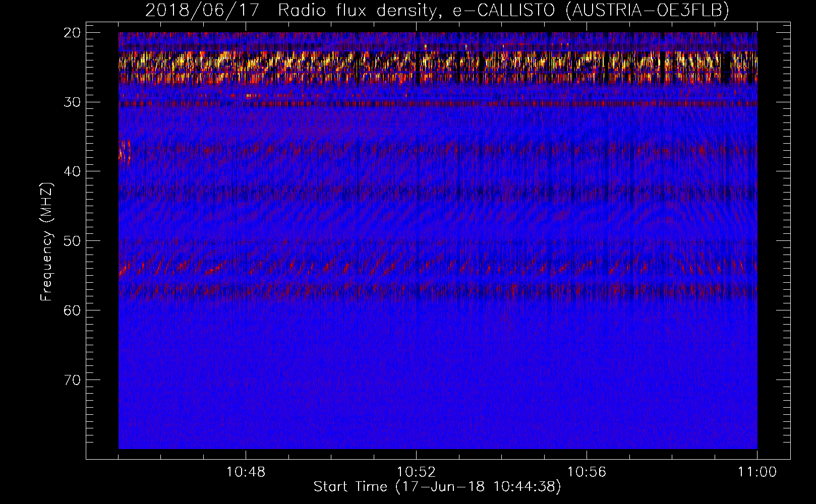This screenshot has height=504, width=816.
Task: Click the 60 MHz frequency tick label
Action: (x=72, y=310)
